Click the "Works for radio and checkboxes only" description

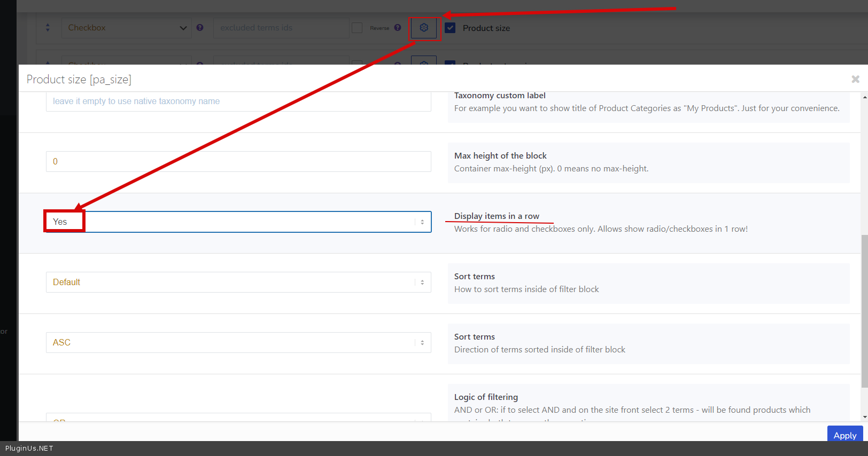click(601, 229)
